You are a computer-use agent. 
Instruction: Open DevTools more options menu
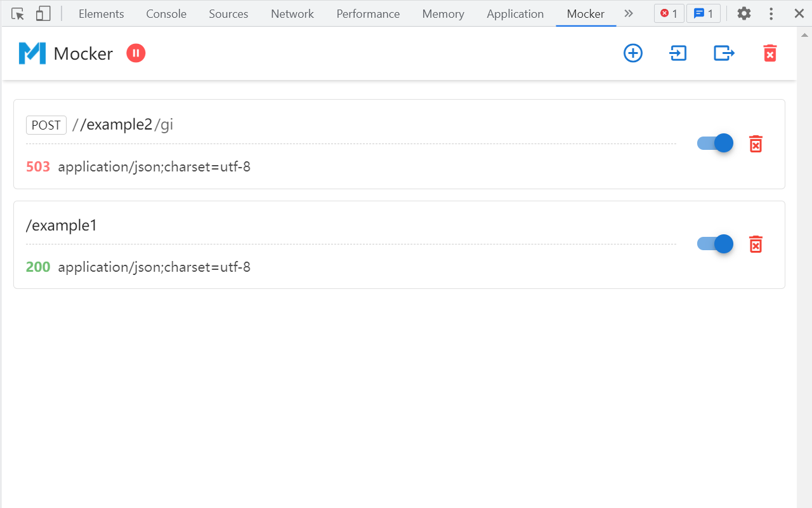click(771, 13)
